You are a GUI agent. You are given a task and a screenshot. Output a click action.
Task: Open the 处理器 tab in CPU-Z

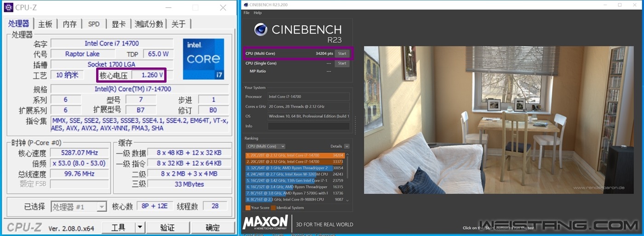tap(19, 23)
